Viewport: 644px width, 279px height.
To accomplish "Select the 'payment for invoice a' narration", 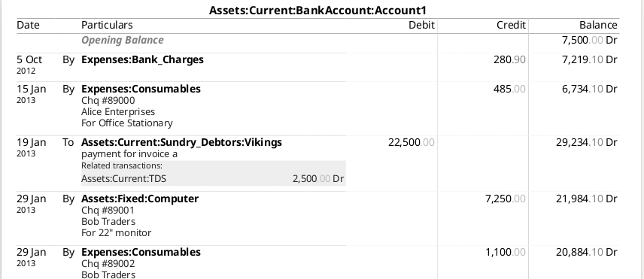I will (x=129, y=154).
